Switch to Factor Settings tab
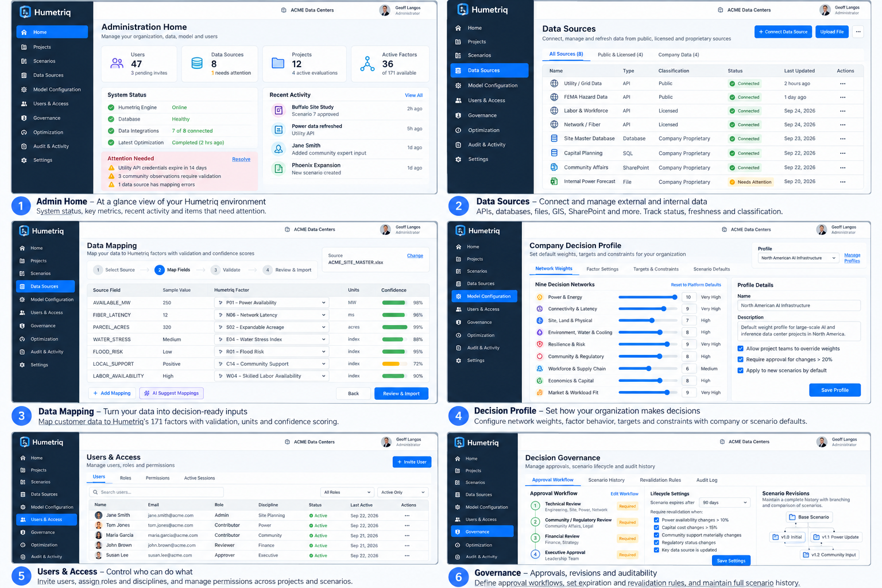Image resolution: width=882 pixels, height=588 pixels. [x=602, y=269]
